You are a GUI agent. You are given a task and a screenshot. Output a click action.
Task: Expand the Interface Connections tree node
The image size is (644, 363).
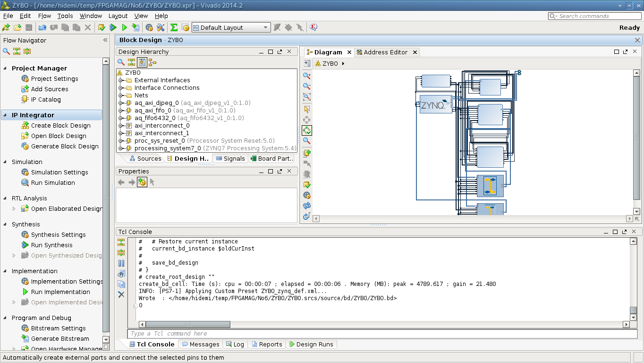(x=121, y=88)
